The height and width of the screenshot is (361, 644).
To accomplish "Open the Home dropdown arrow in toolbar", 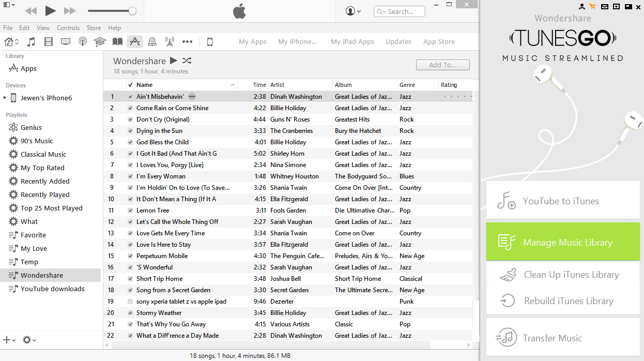I will pyautogui.click(x=17, y=42).
